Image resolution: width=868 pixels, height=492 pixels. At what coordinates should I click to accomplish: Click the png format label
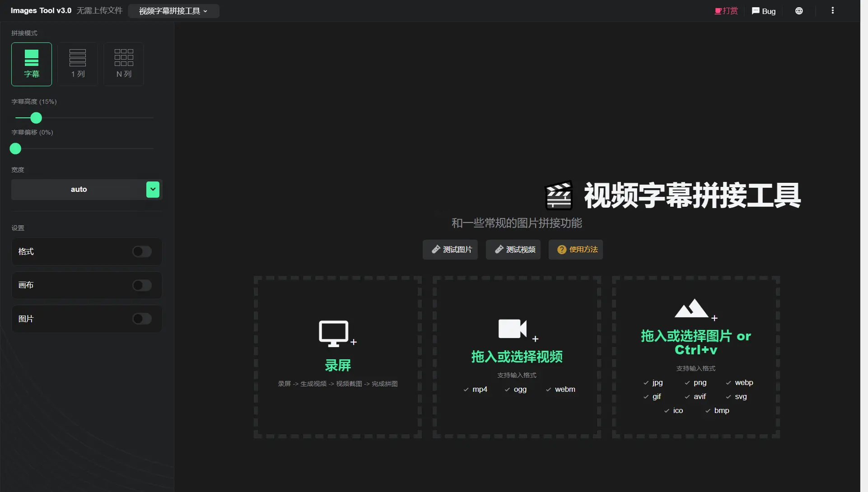tap(700, 383)
